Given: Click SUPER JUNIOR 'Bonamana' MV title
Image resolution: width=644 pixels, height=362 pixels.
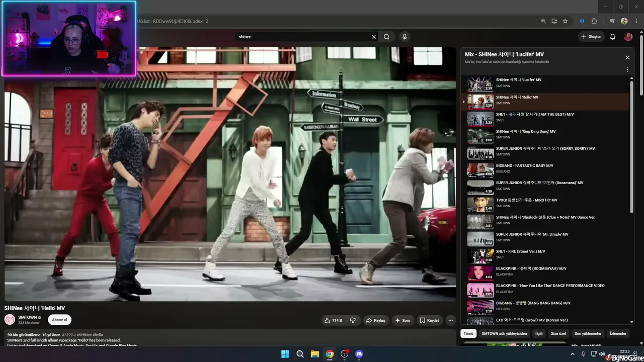Looking at the screenshot, I should click(x=539, y=183).
